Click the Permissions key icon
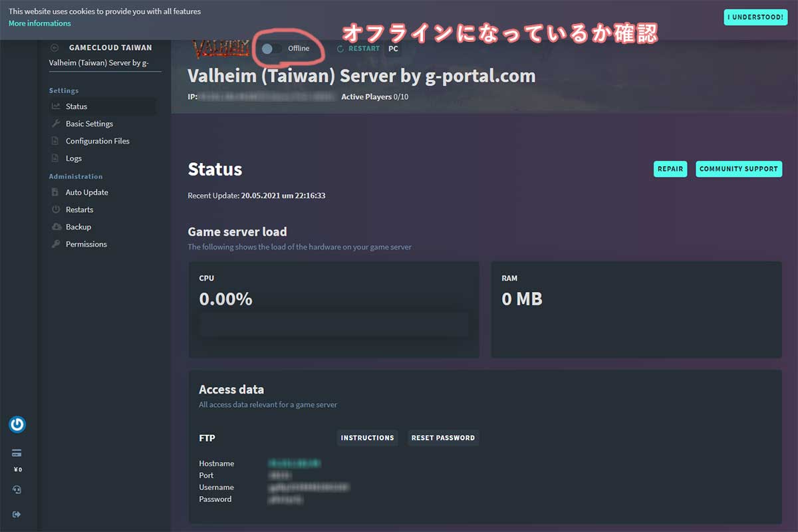This screenshot has height=532, width=798. (56, 244)
